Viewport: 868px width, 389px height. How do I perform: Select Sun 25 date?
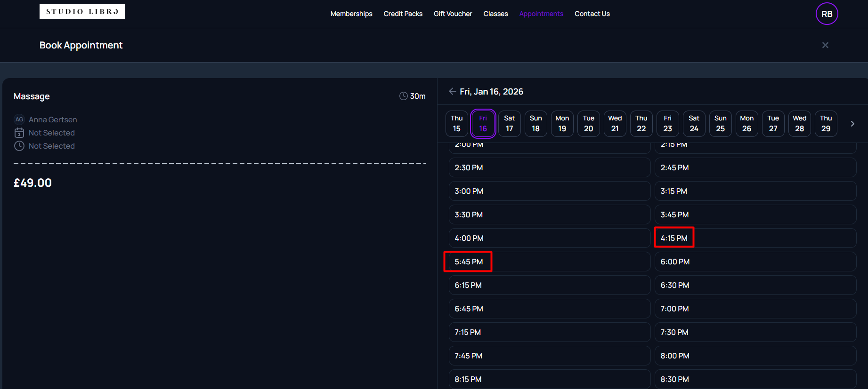click(721, 123)
